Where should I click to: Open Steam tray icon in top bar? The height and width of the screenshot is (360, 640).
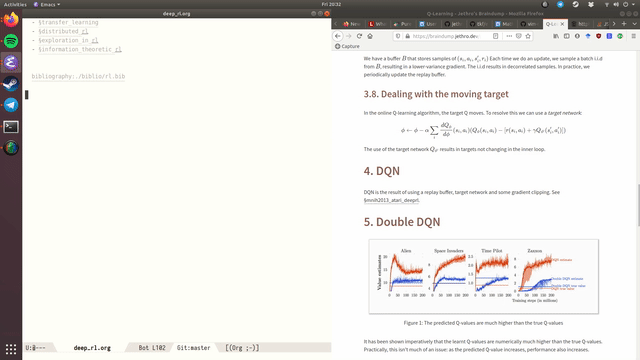pyautogui.click(x=576, y=4)
